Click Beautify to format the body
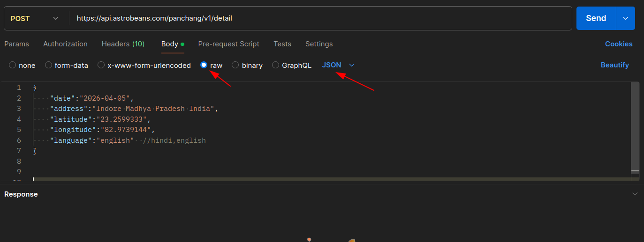The image size is (644, 242). point(614,65)
